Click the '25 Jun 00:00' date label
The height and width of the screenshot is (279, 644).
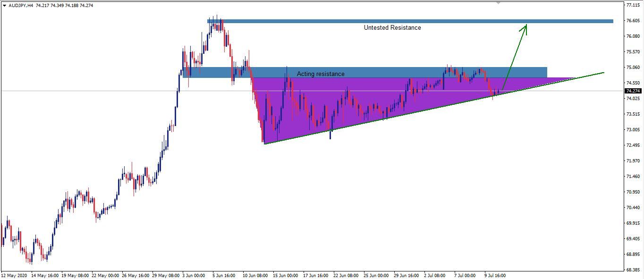[376, 275]
